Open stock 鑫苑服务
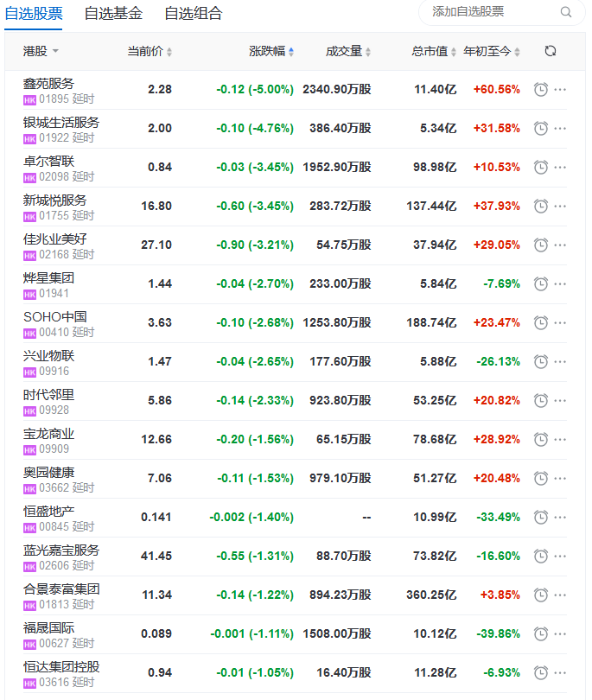The image size is (592, 700). tap(48, 84)
